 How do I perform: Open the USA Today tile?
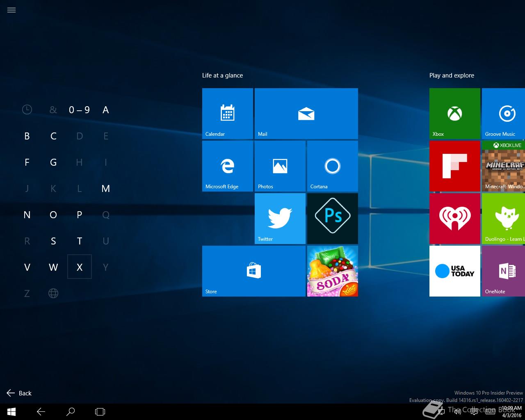click(x=455, y=271)
